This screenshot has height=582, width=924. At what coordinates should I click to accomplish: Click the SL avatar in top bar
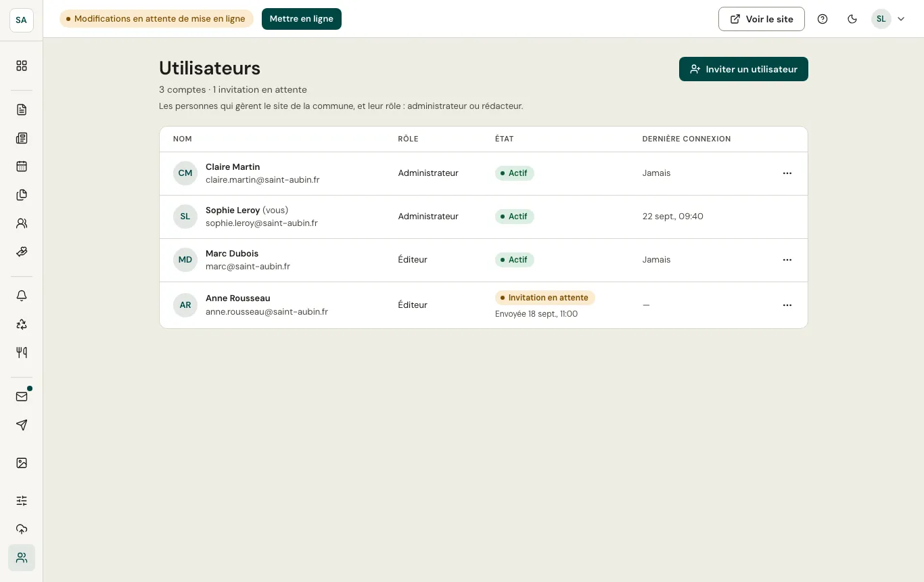(881, 19)
